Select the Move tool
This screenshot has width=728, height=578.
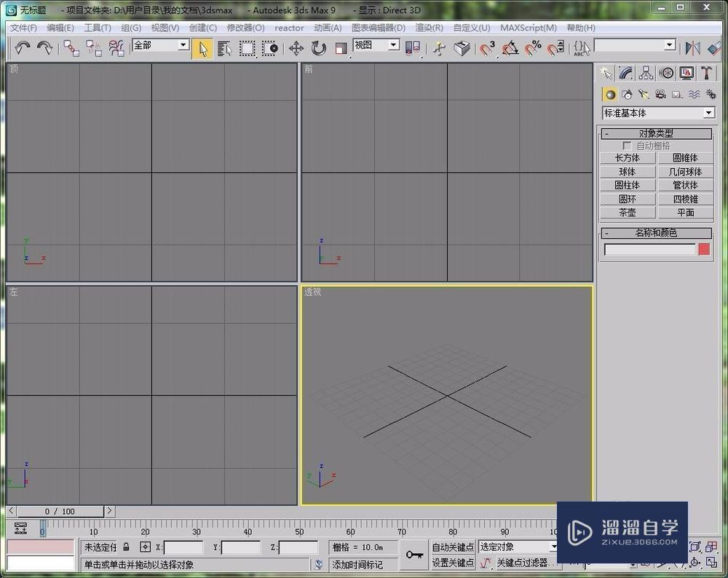(x=296, y=48)
